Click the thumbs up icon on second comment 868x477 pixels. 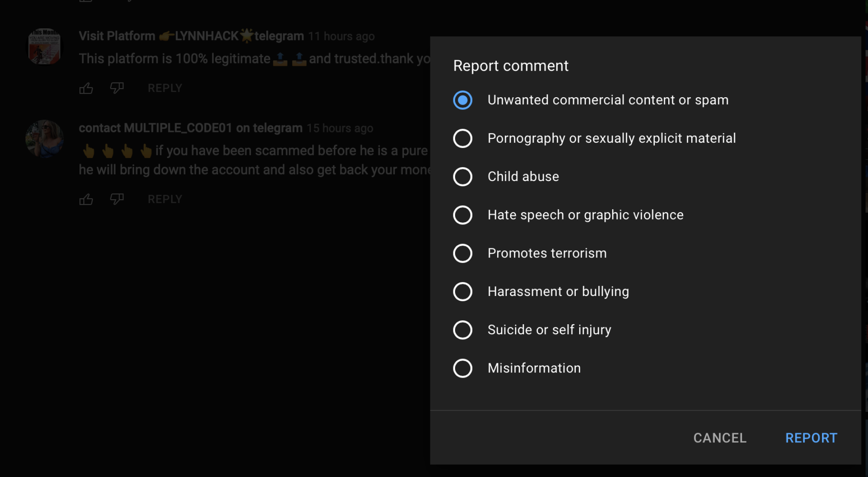86,198
